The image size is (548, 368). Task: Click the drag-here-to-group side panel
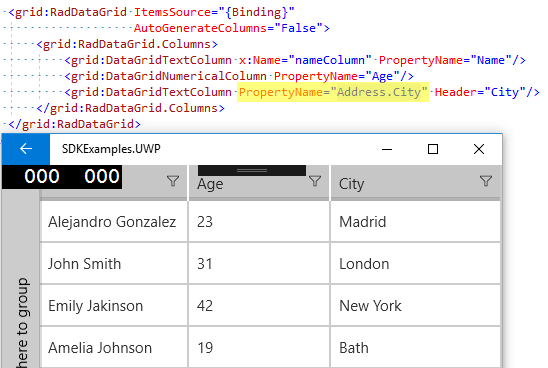21,280
